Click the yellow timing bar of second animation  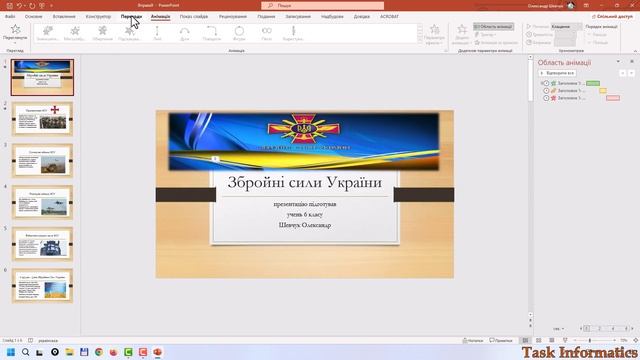pos(603,91)
